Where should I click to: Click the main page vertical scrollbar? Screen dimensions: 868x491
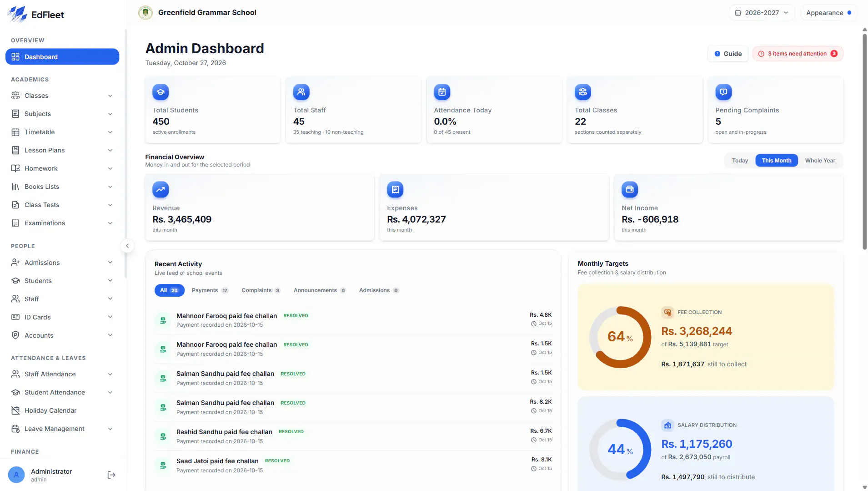(x=864, y=141)
